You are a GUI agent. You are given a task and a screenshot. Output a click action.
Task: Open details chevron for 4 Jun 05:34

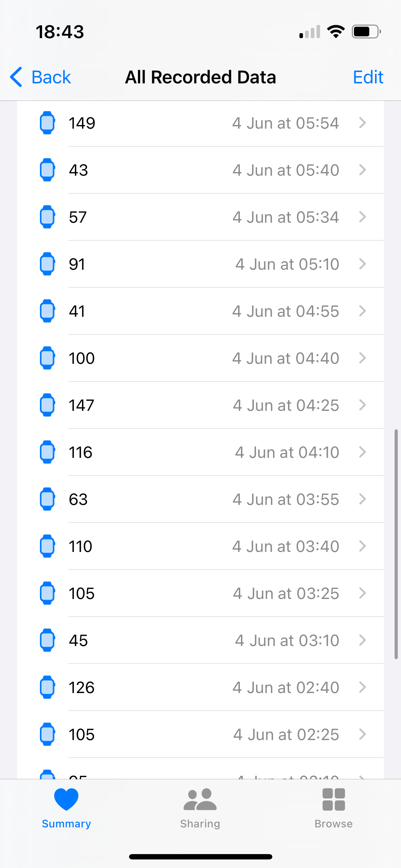pyautogui.click(x=363, y=217)
